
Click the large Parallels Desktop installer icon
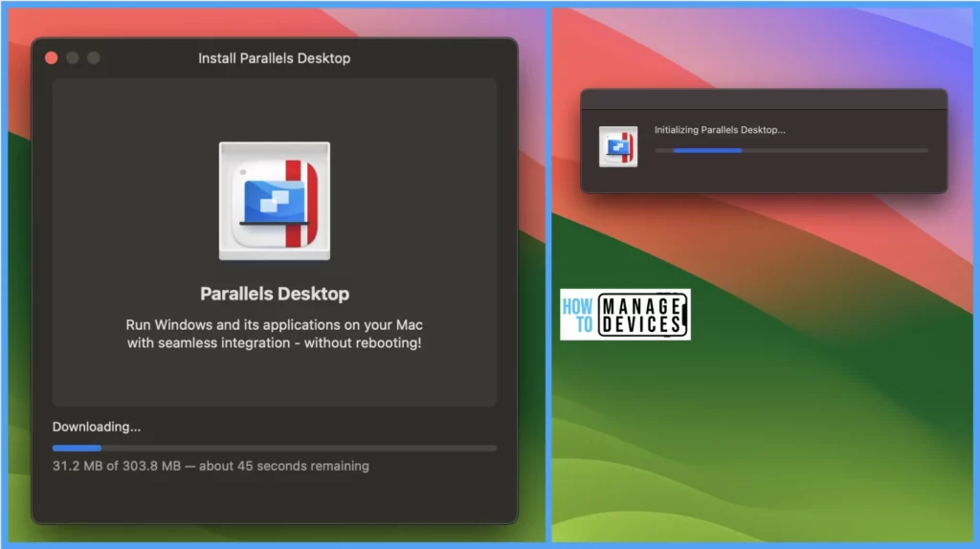point(275,201)
